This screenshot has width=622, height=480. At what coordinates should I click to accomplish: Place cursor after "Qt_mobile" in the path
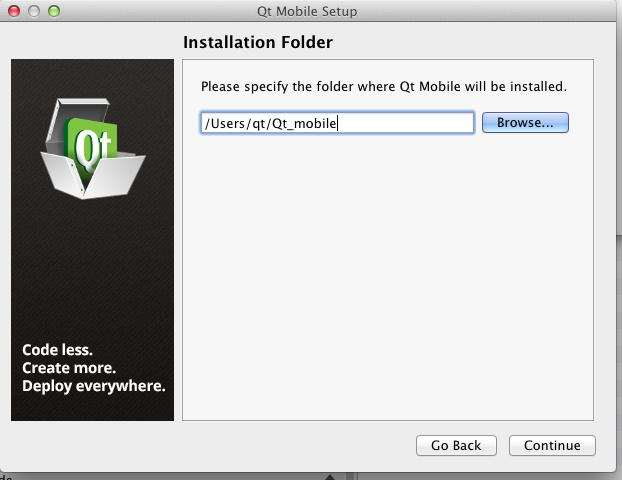(x=338, y=122)
